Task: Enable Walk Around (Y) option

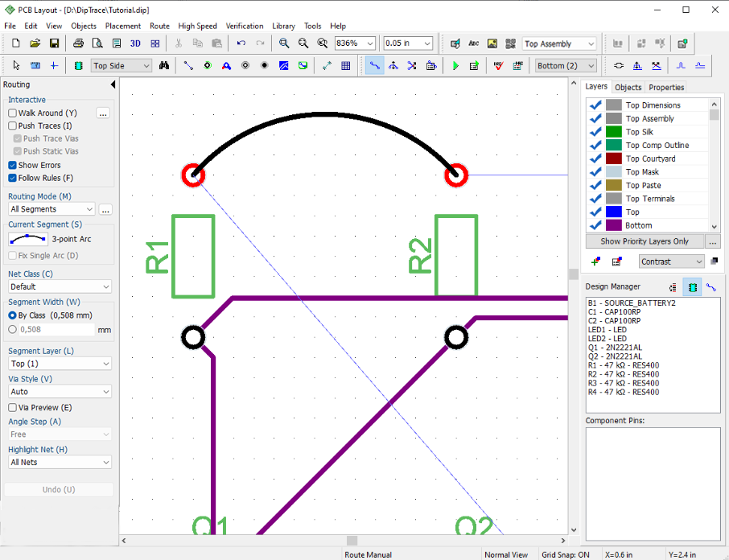Action: [x=13, y=113]
